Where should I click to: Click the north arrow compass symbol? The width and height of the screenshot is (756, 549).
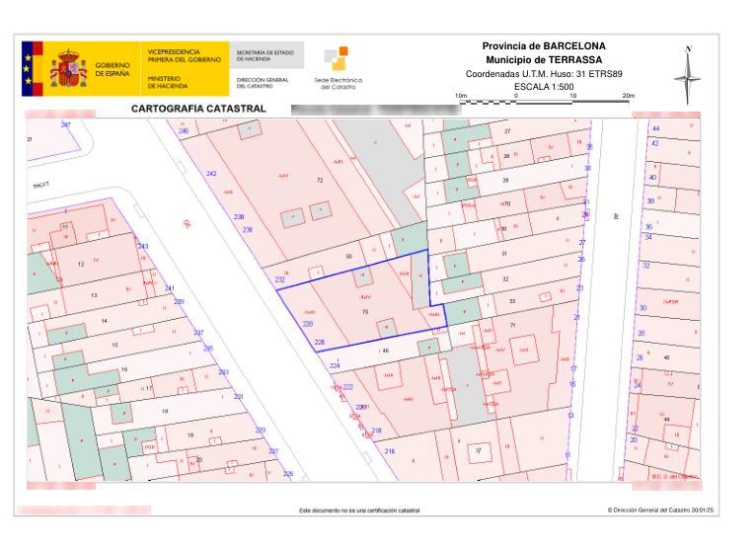[x=688, y=74]
